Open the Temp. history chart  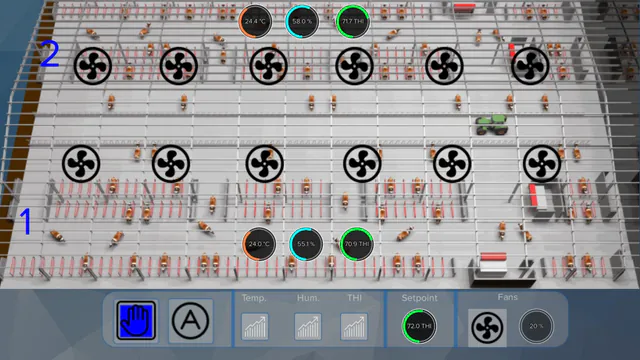(255, 327)
